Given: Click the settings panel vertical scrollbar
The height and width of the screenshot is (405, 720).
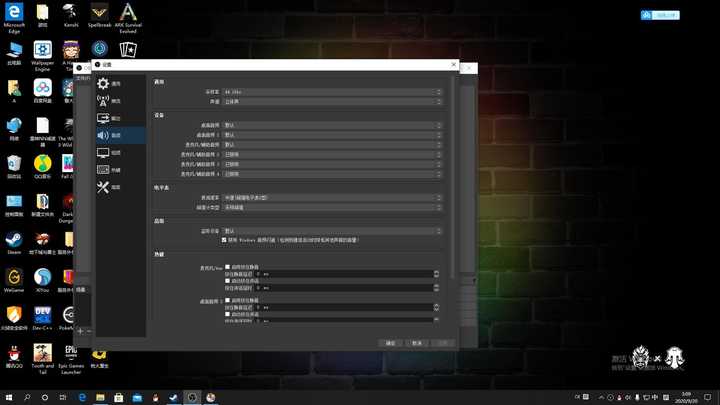Looking at the screenshot, I should click(x=452, y=177).
